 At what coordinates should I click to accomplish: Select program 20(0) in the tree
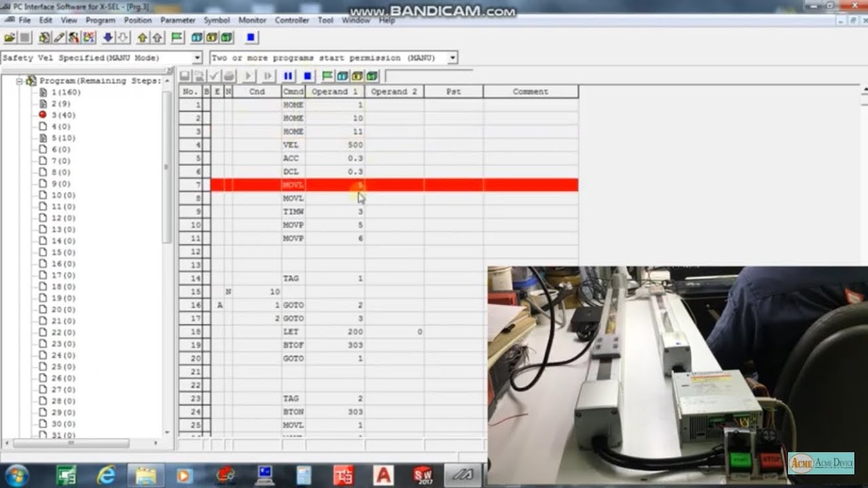[x=63, y=310]
